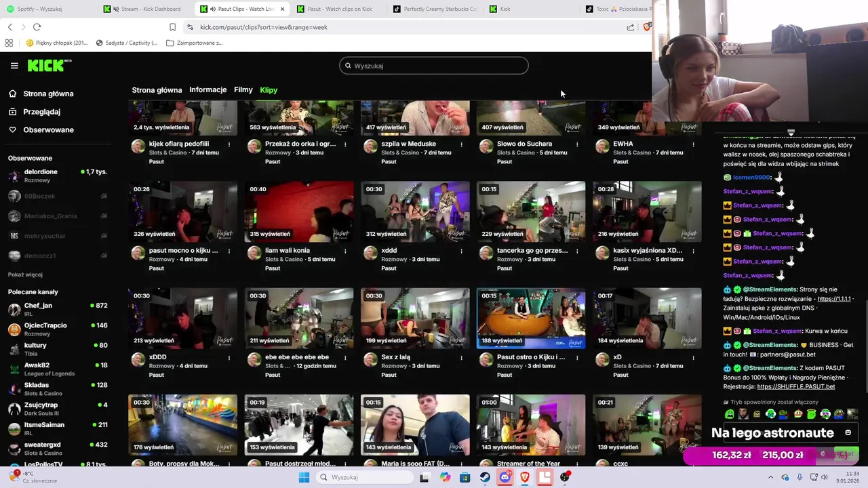Click the avatar beside clip 'xDDD'
The width and height of the screenshot is (868, 488).
(138, 359)
